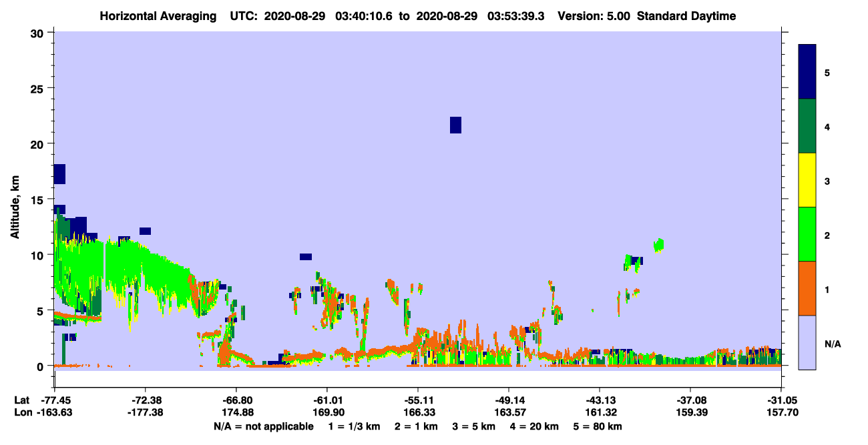Click the latitude value -37.08

pos(690,400)
